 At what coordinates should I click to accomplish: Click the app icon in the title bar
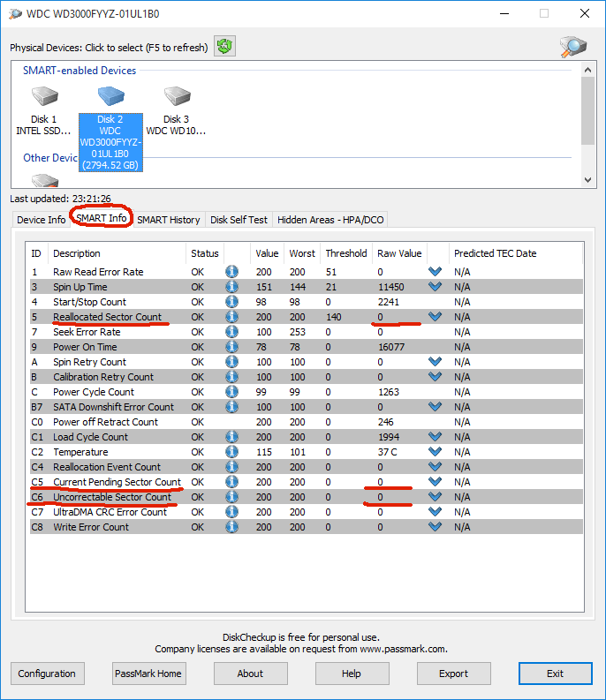pyautogui.click(x=15, y=14)
